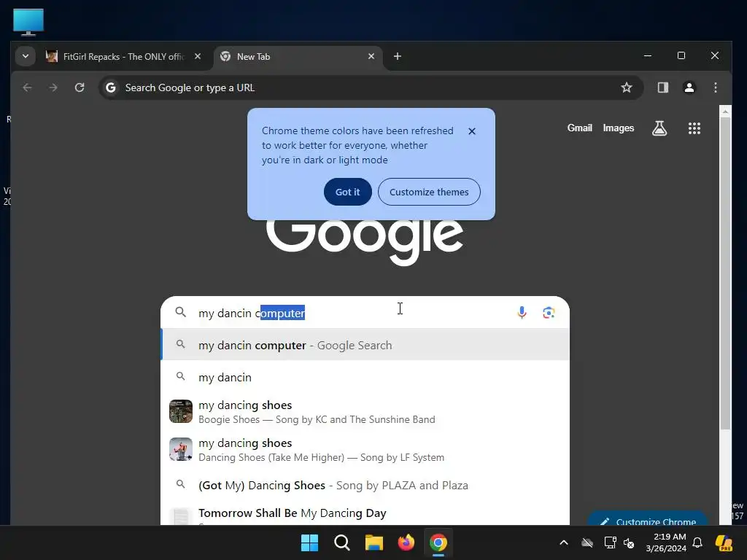Show hidden tray icons chevron

click(x=564, y=542)
